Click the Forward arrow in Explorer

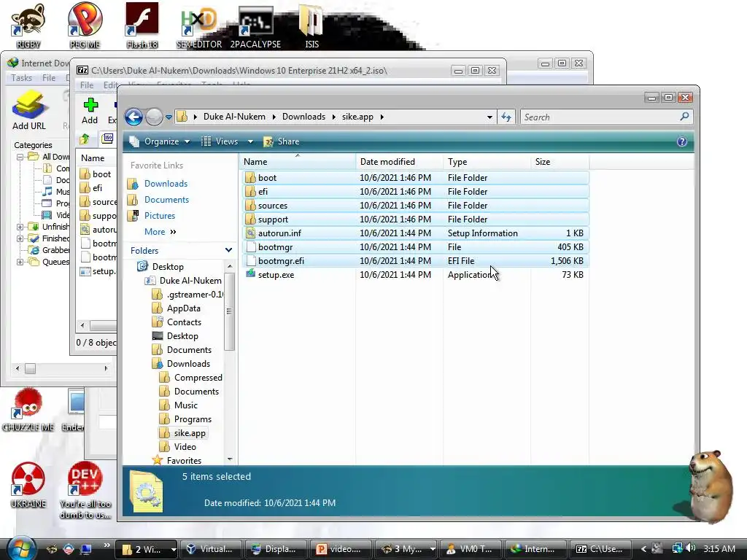[154, 117]
